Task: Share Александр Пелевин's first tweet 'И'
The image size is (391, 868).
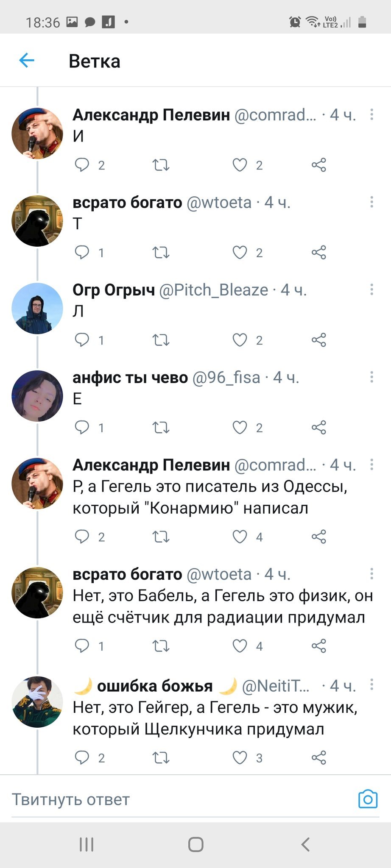Action: pyautogui.click(x=318, y=164)
